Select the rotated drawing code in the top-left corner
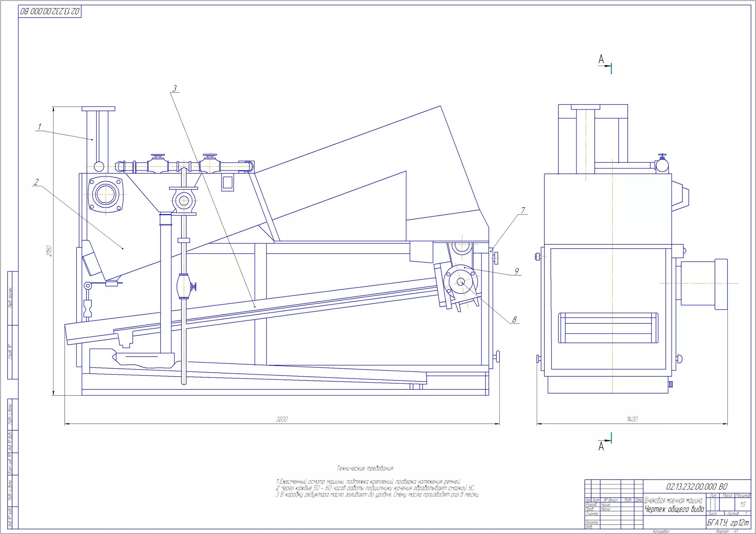The image size is (756, 534). [x=50, y=11]
